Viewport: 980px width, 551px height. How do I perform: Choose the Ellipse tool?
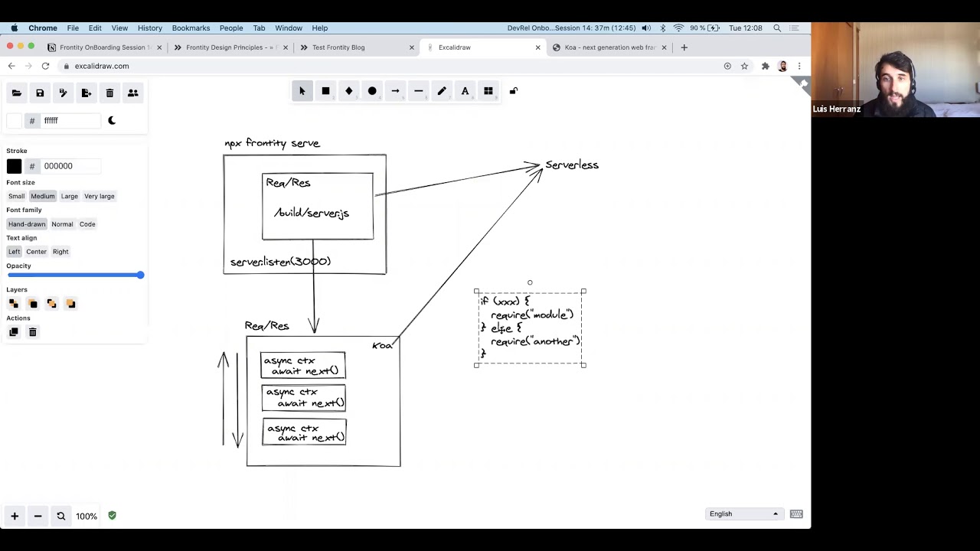(372, 91)
